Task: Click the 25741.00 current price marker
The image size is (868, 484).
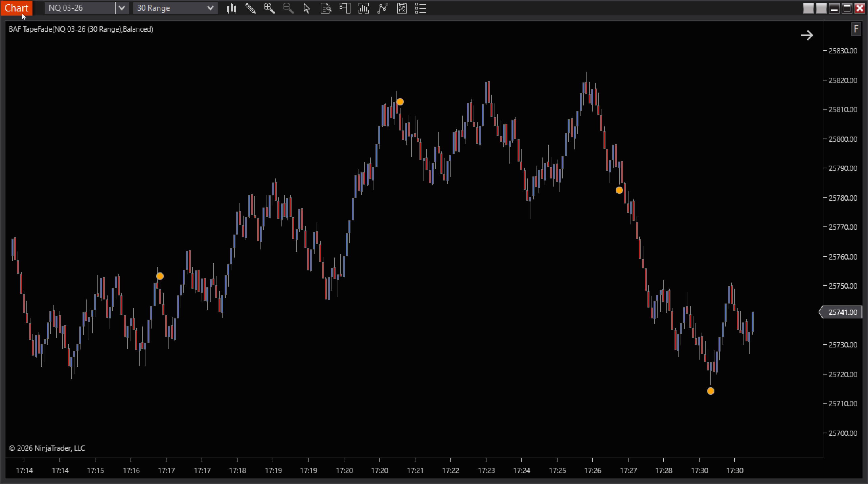Action: pos(840,312)
